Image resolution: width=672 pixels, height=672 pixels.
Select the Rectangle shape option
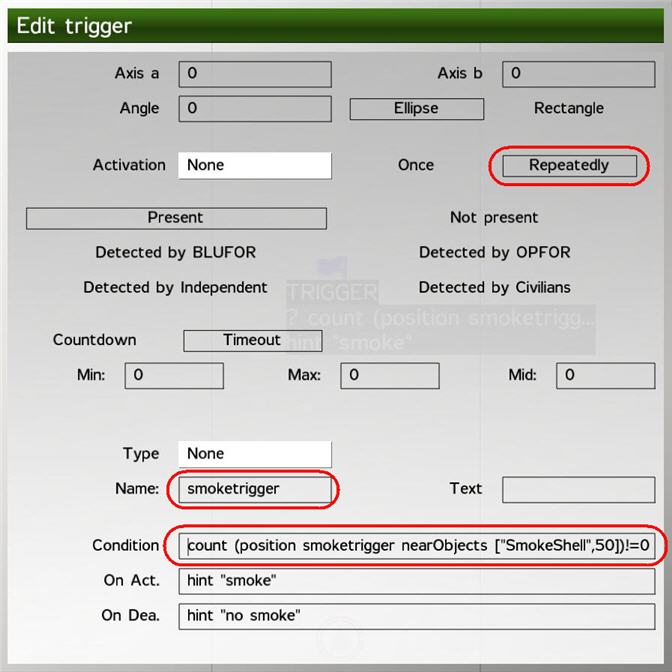[568, 108]
